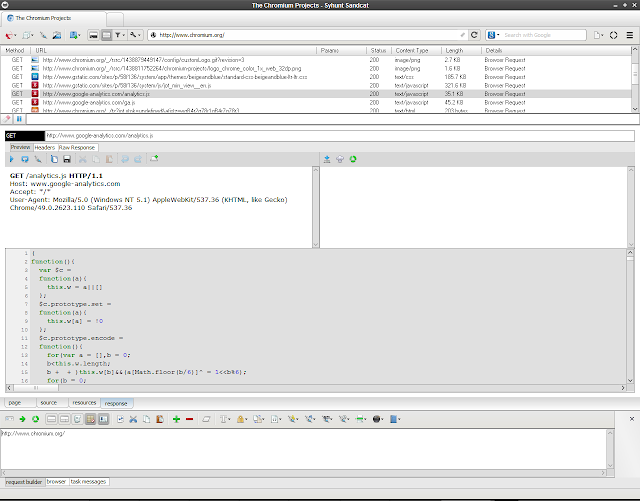Select the response tab
The height and width of the screenshot is (501, 640).
[116, 403]
